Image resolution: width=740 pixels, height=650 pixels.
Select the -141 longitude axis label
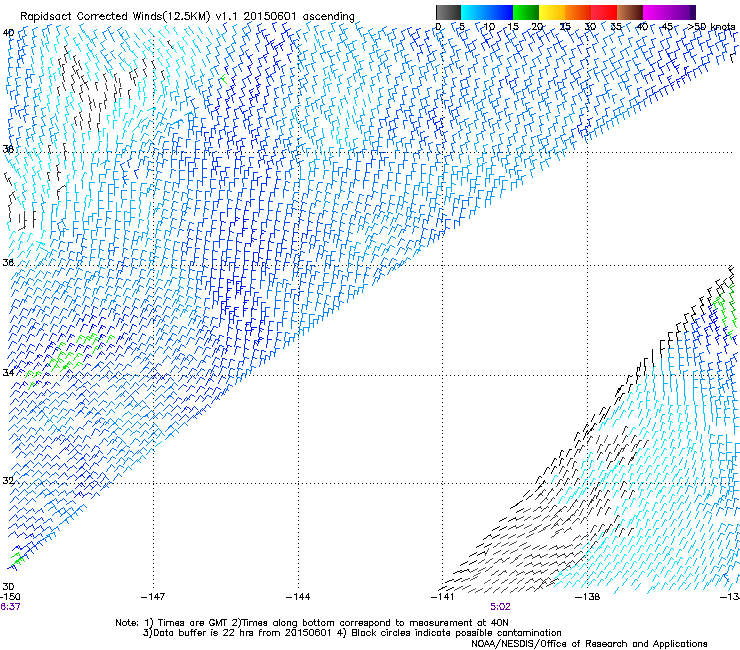tap(443, 597)
